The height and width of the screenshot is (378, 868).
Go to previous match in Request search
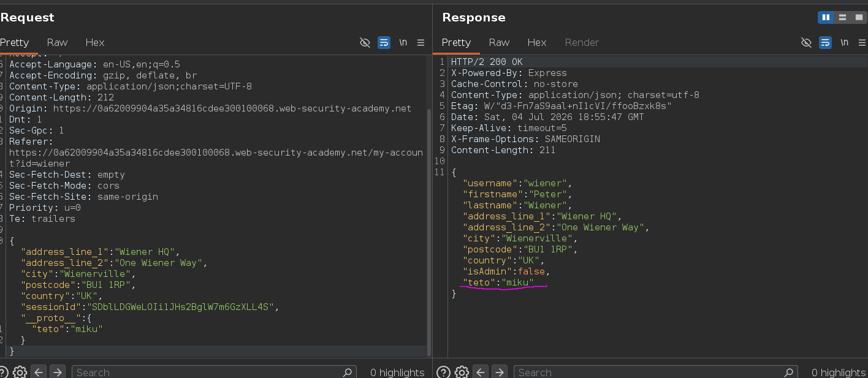[x=38, y=372]
